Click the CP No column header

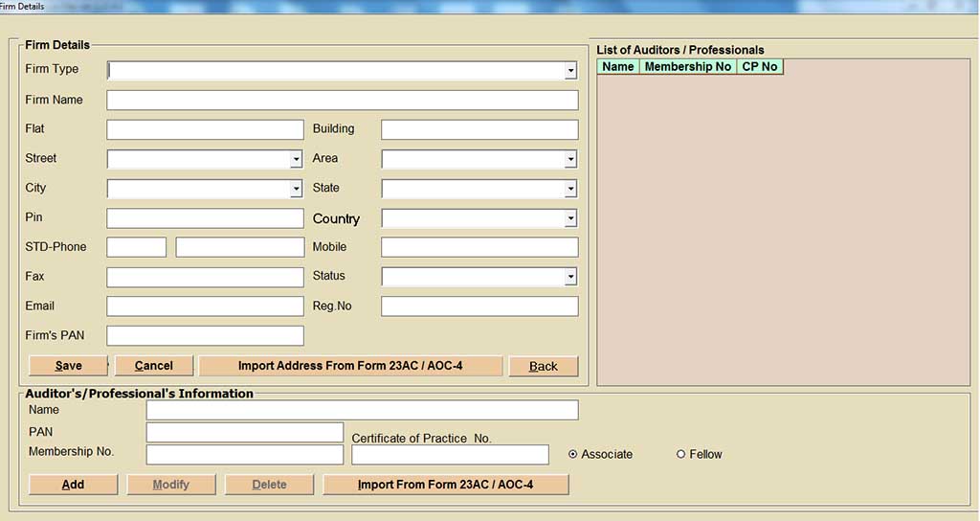coord(760,67)
